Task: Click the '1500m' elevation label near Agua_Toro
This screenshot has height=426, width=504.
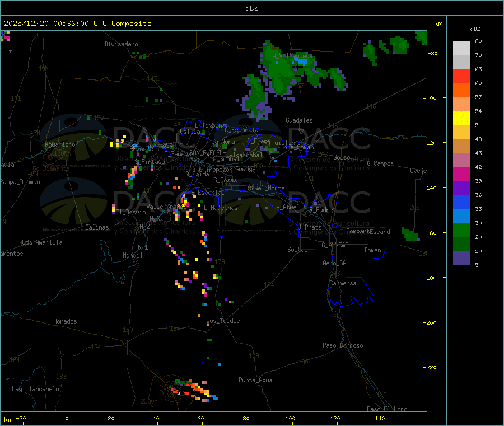Action: tap(62, 153)
